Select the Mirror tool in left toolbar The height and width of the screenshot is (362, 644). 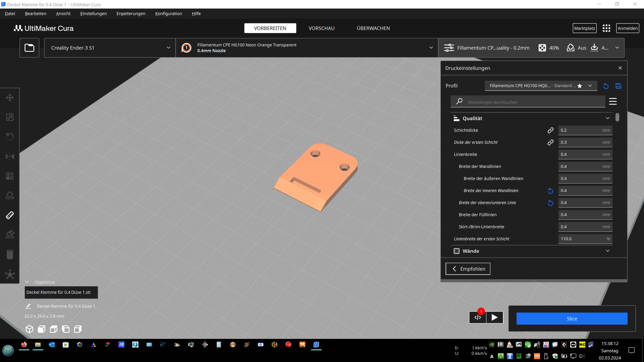(10, 156)
